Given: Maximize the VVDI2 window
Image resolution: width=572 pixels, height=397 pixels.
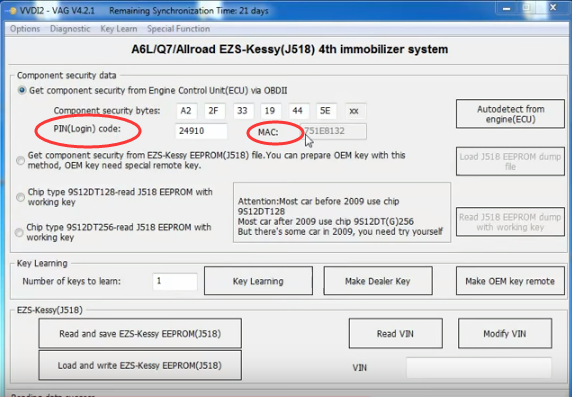Looking at the screenshot, I should tap(527, 8).
